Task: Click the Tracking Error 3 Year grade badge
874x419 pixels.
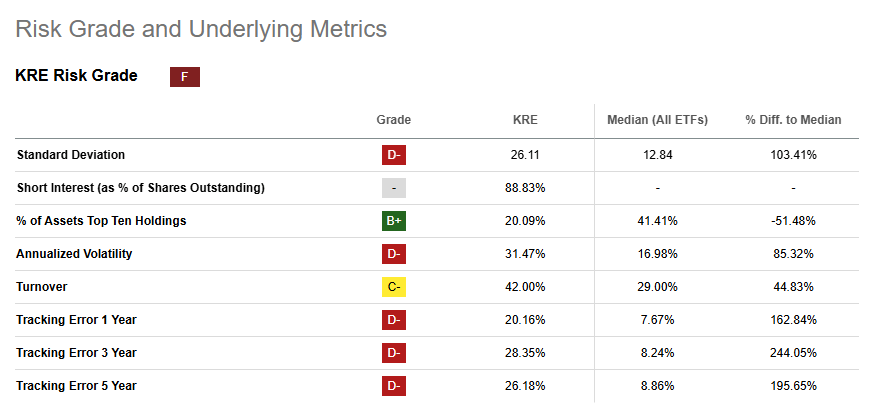Action: 394,353
